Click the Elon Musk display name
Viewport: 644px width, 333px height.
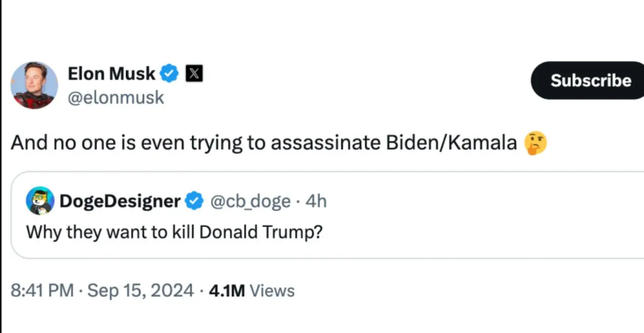pyautogui.click(x=111, y=73)
